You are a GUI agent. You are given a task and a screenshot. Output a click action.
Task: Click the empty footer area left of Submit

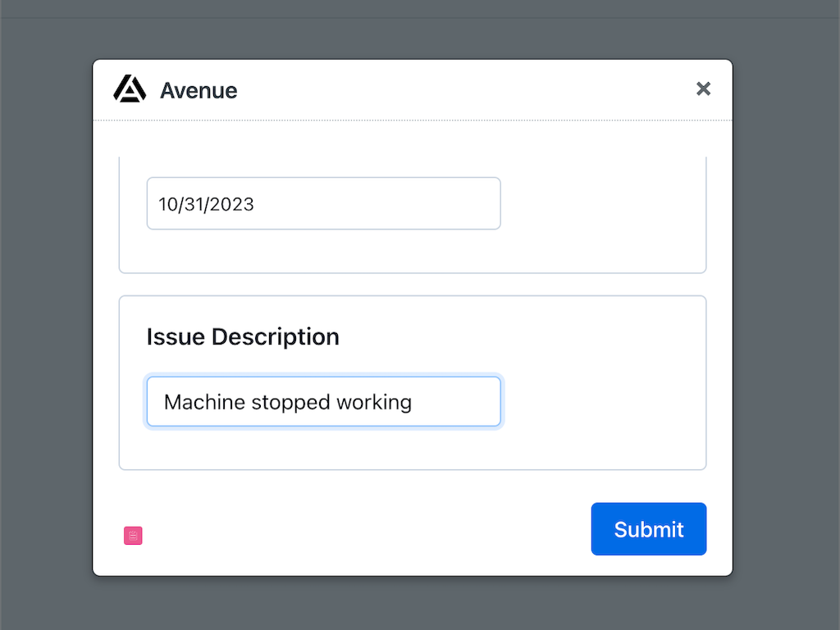click(361, 530)
